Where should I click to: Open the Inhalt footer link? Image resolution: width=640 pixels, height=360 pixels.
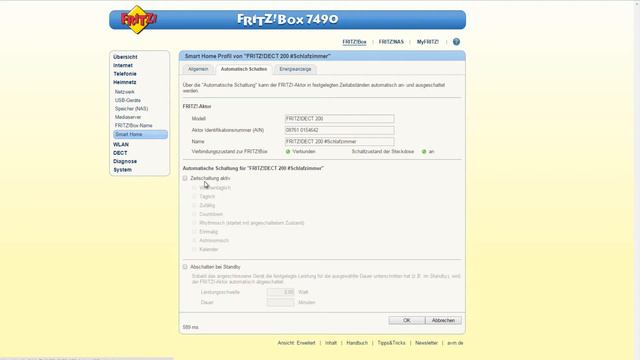point(331,343)
